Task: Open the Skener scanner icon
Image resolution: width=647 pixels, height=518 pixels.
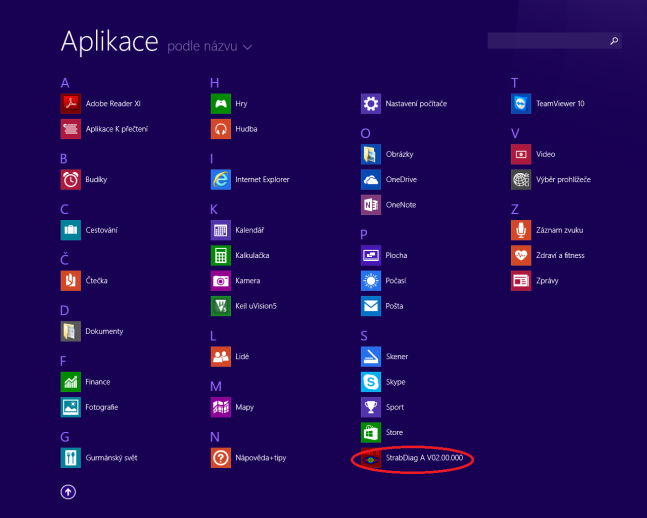Action: coord(371,357)
